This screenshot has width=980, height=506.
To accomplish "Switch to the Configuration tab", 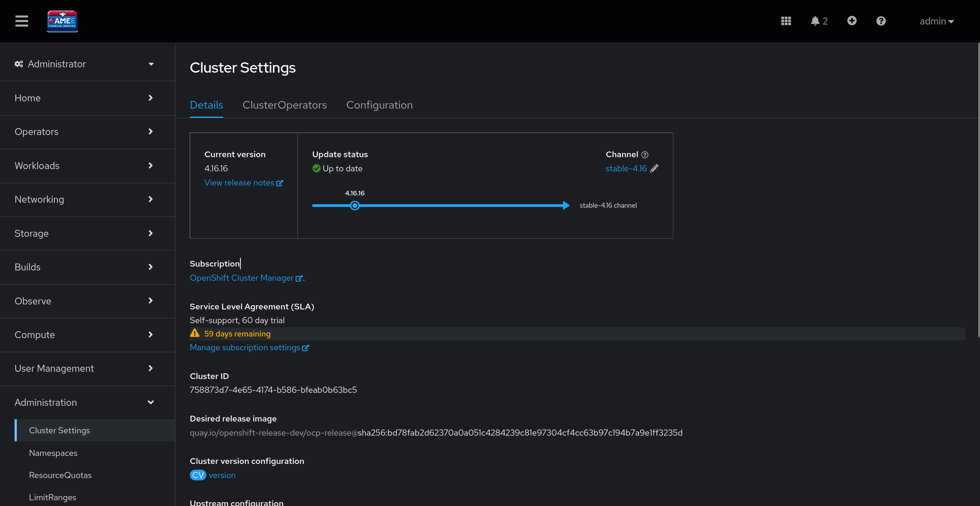I will [x=379, y=105].
